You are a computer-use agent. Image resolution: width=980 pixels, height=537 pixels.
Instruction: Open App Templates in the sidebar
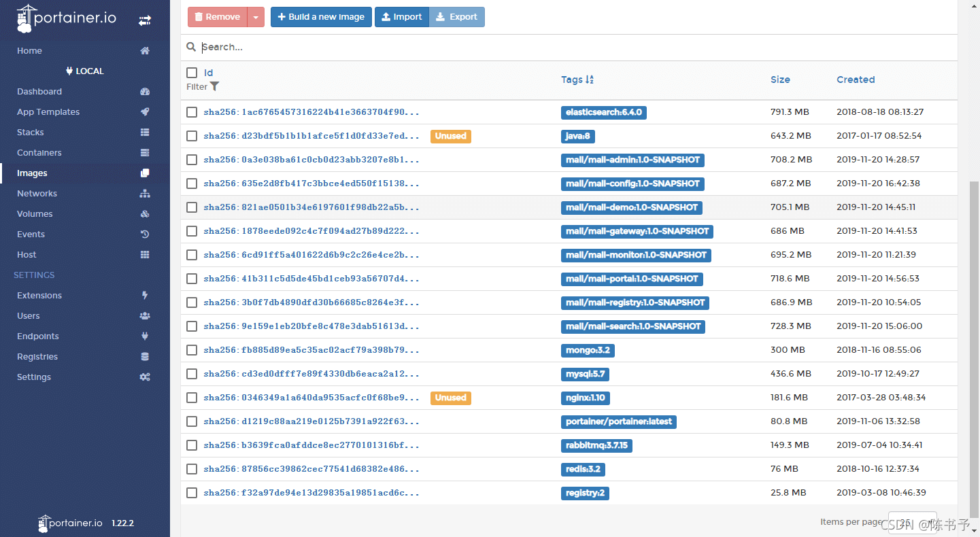pos(48,112)
